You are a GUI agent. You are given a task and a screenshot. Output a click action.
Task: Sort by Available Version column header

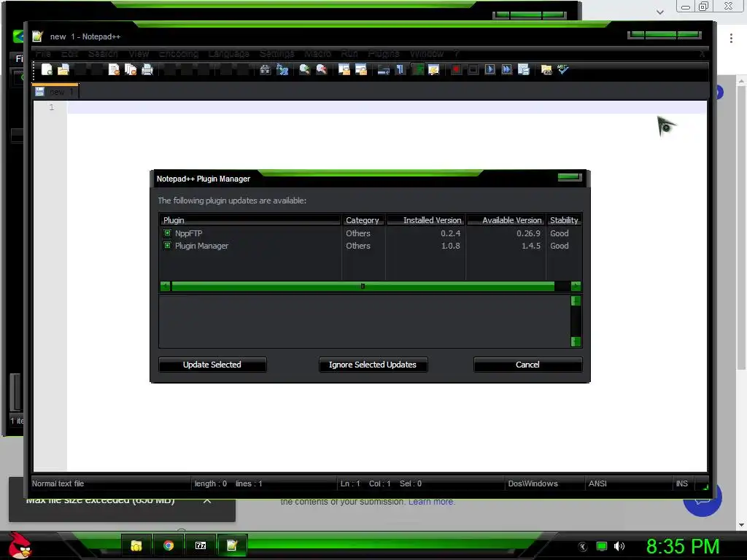506,220
